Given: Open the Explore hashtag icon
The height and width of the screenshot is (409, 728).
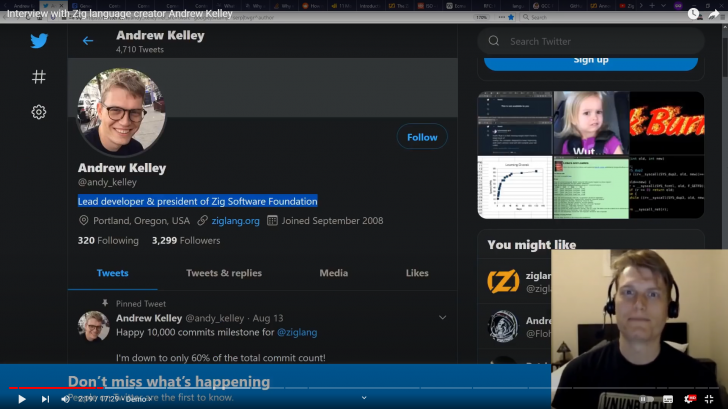Looking at the screenshot, I should (x=39, y=77).
